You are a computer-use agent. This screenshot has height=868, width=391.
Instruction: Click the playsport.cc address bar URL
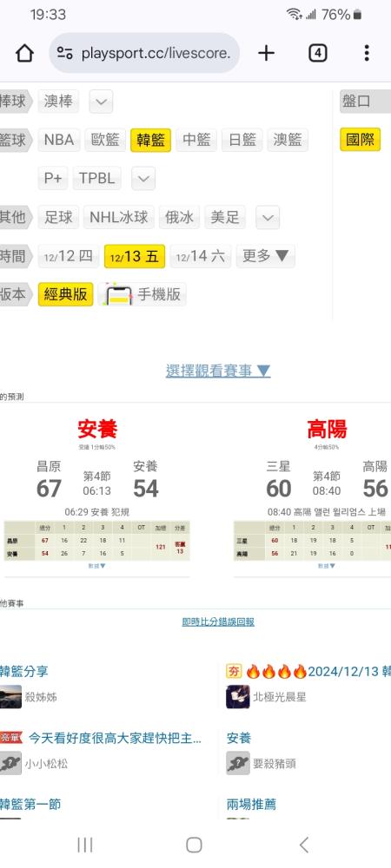156,53
